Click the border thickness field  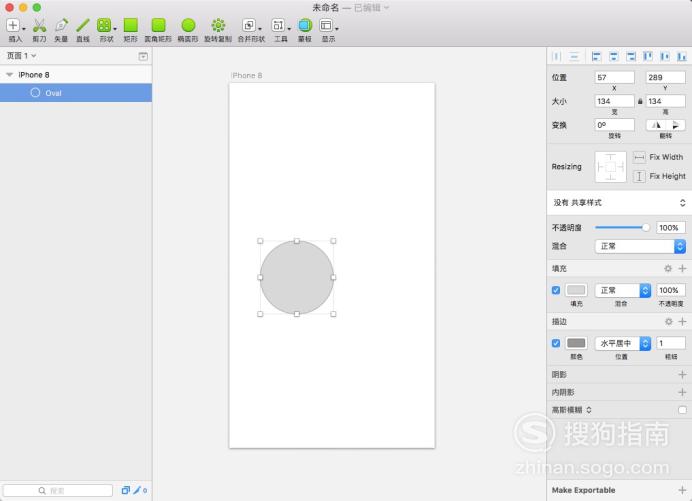pos(671,343)
